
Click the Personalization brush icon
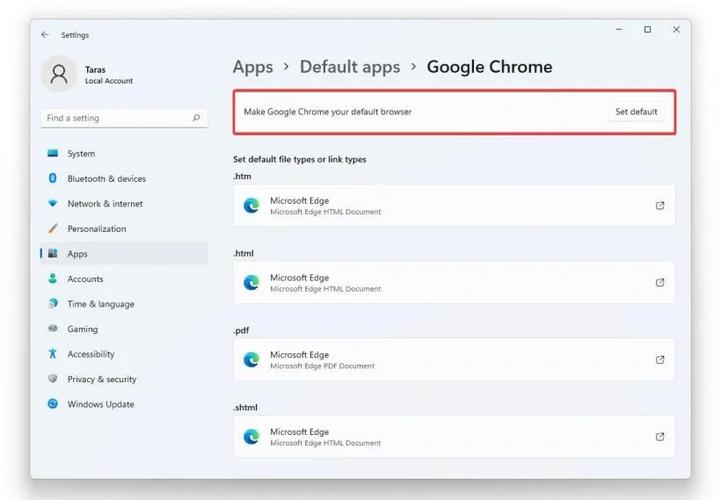point(53,228)
